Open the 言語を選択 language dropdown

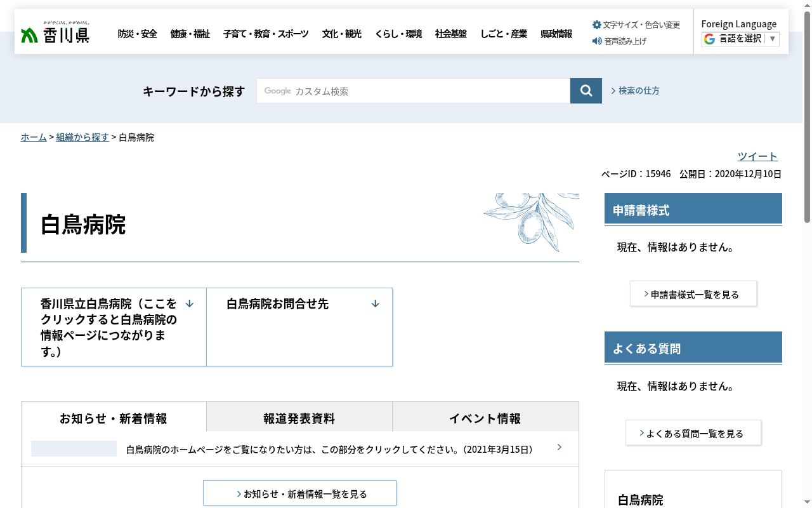(740, 39)
